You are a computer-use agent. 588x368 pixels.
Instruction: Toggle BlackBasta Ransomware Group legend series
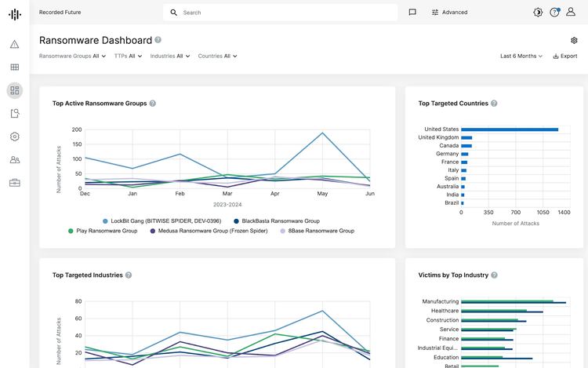[277, 221]
